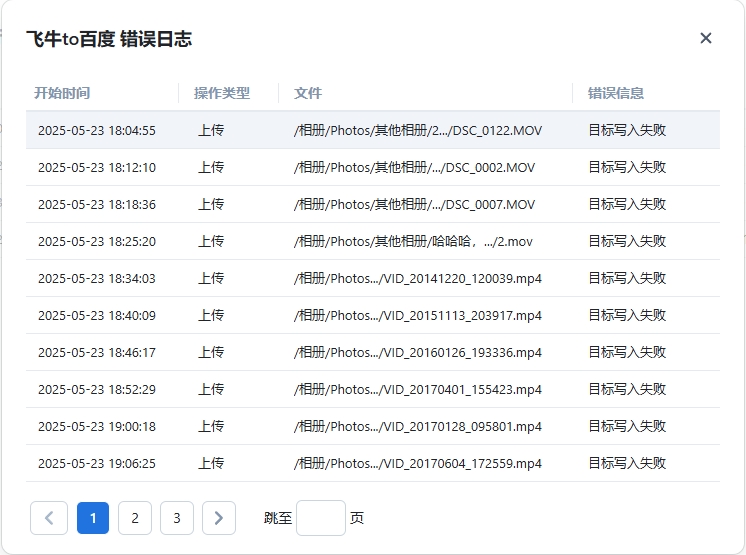Viewport: 746px width, 555px height.
Task: Click 上传 in the 18:12:10 row
Action: (211, 167)
